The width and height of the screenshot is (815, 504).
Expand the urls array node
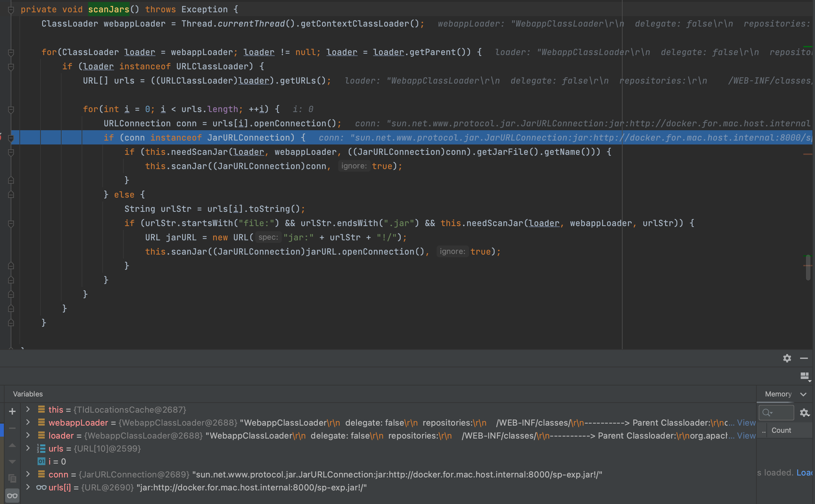[x=28, y=448]
